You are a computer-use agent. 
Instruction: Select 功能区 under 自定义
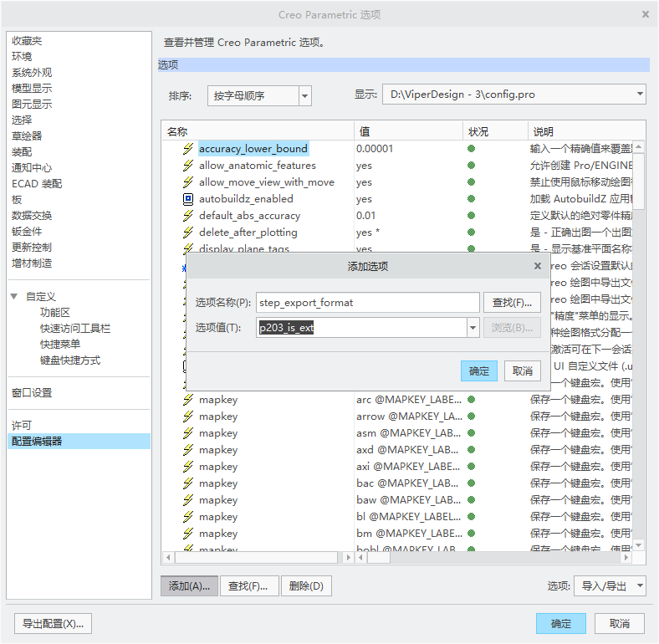click(55, 312)
